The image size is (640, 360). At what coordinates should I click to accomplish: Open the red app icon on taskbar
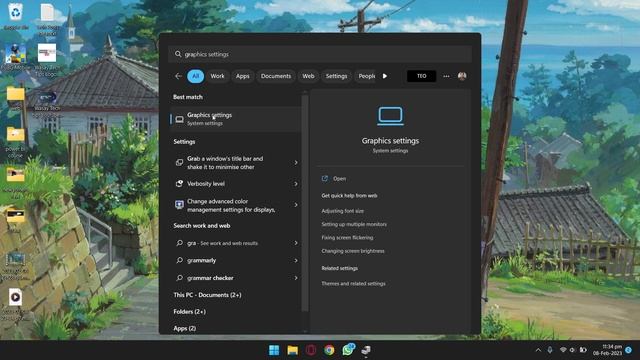coord(311,350)
